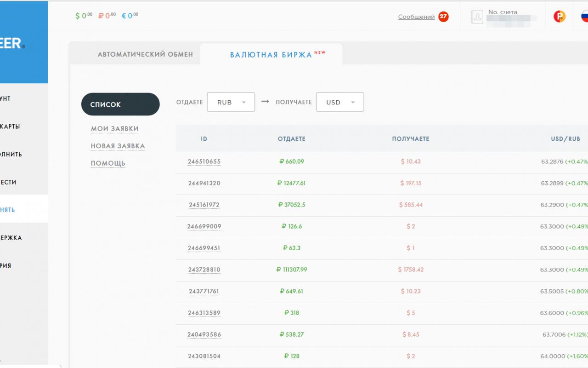Open order ID 243728810
The image size is (588, 368).
click(x=204, y=270)
